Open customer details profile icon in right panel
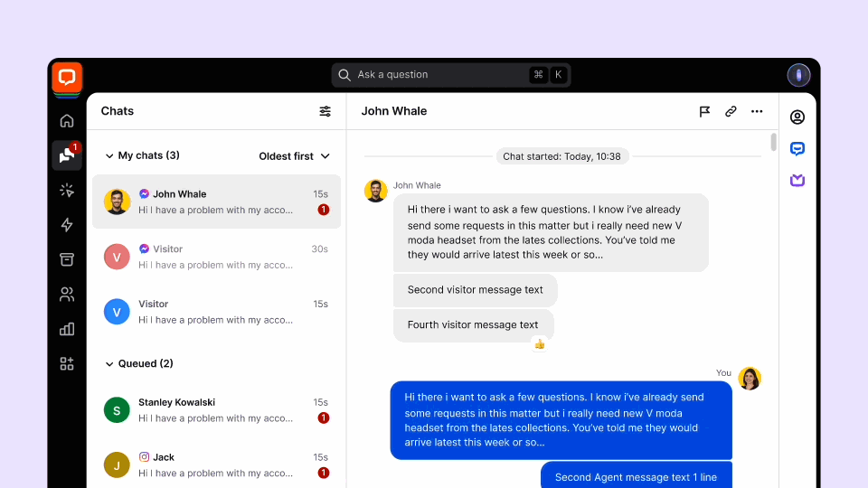 click(x=797, y=117)
